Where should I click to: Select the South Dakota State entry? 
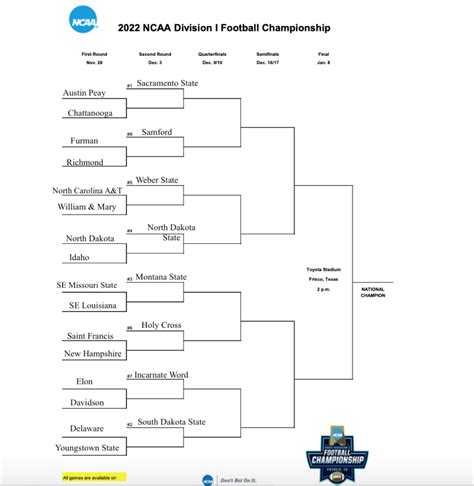(x=172, y=422)
